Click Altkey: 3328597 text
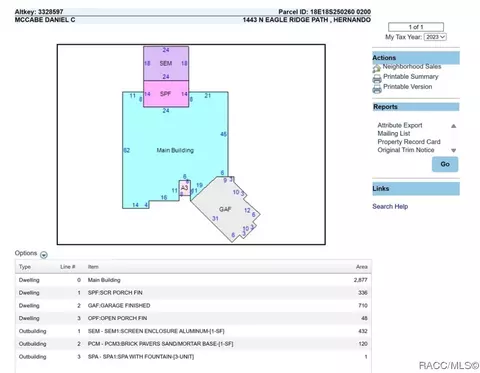Image resolution: width=480 pixels, height=373 pixels. (39, 12)
